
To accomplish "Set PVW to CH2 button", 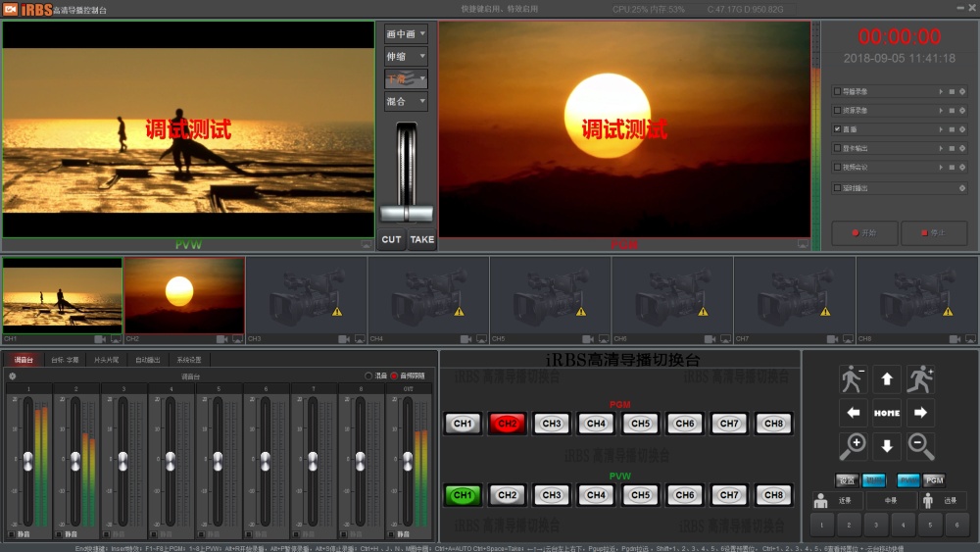I will [x=507, y=495].
